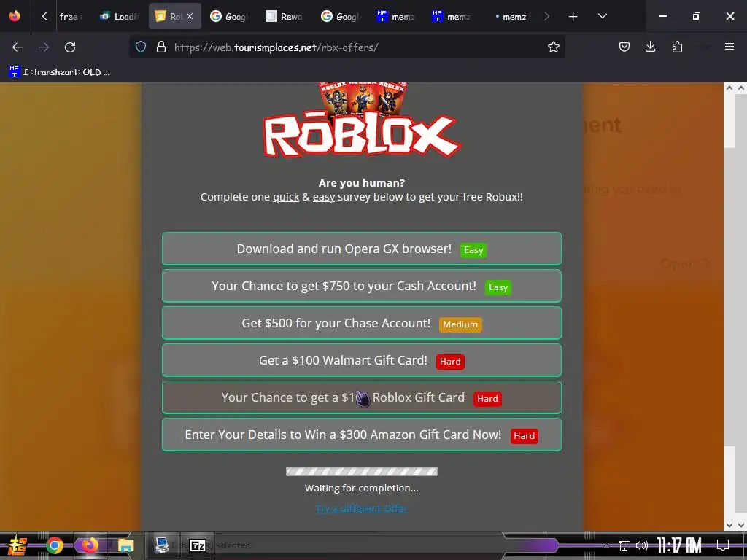
Task: Close the active Rol tab
Action: [x=190, y=16]
